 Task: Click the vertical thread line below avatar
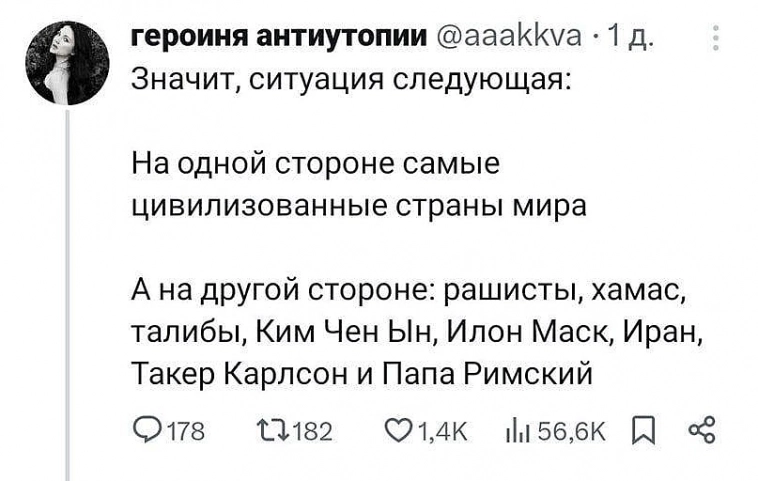coord(67,300)
